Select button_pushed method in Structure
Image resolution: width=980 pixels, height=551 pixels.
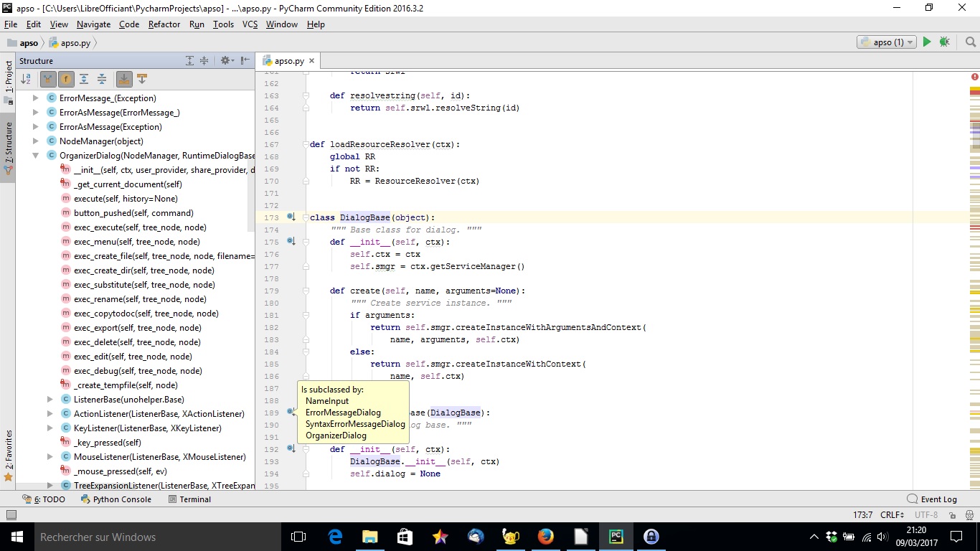click(133, 213)
